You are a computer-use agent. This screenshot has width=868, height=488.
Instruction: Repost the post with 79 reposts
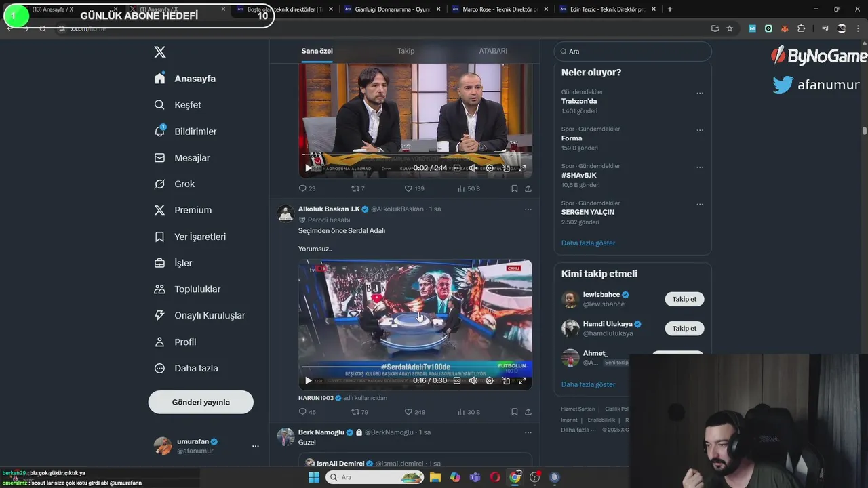pyautogui.click(x=359, y=411)
